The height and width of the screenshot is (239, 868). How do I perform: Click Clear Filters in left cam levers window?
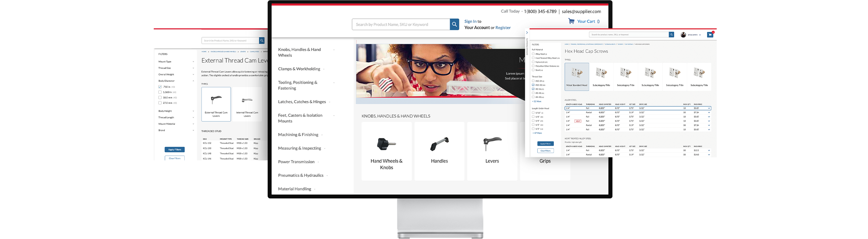(x=175, y=158)
